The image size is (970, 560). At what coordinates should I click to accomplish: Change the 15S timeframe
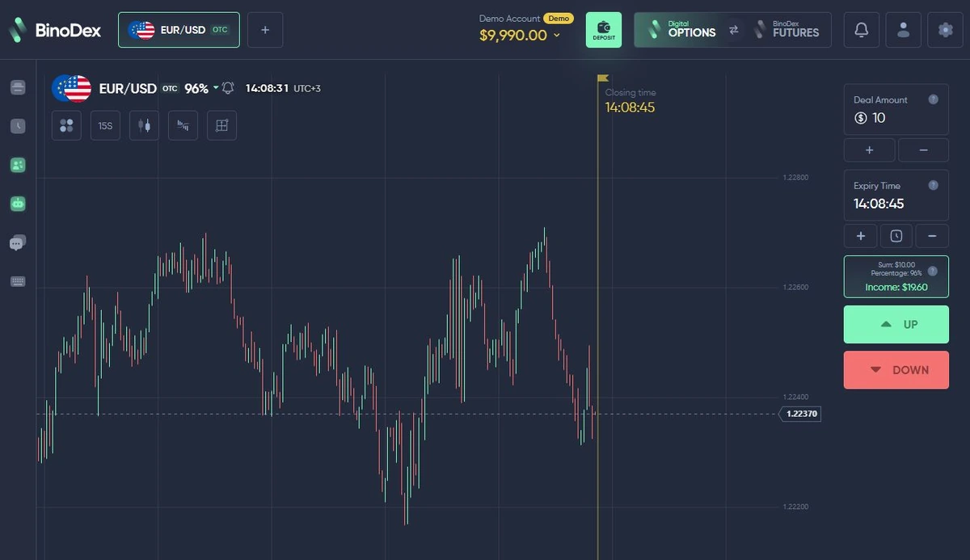tap(105, 125)
